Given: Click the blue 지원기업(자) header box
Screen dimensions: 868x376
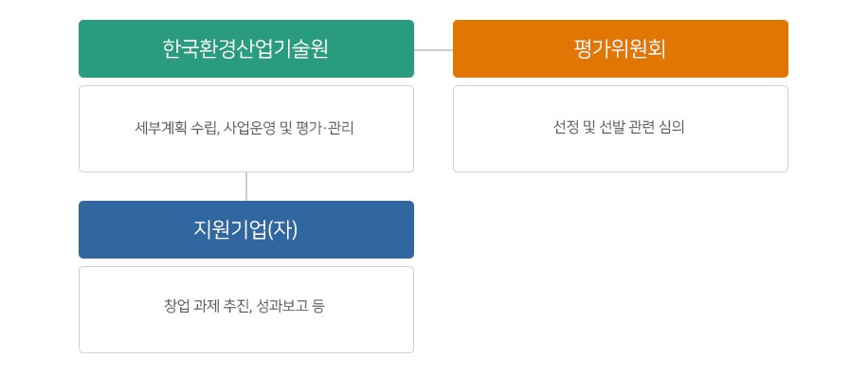Looking at the screenshot, I should 246,229.
